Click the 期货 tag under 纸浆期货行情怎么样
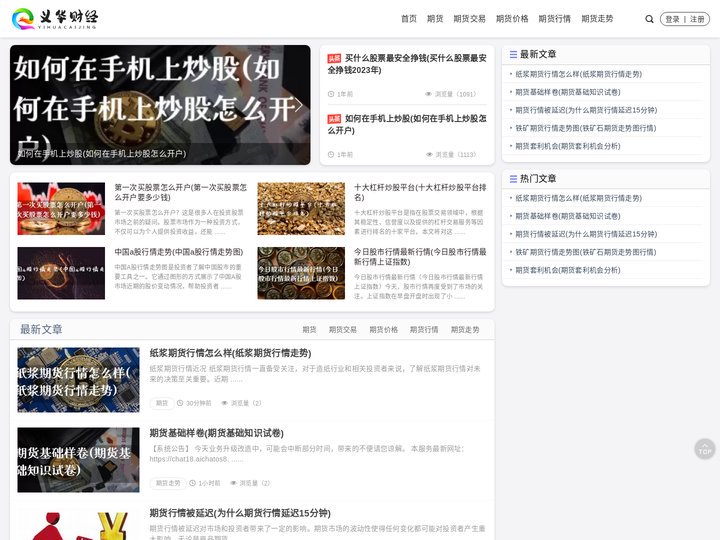The height and width of the screenshot is (540, 720). click(x=162, y=403)
